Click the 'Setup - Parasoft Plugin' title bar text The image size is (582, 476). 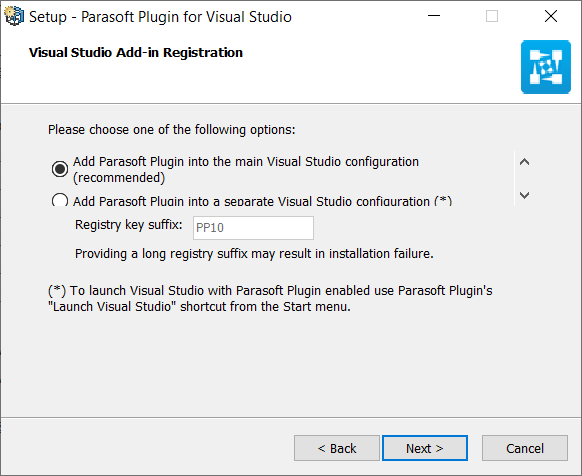click(160, 17)
